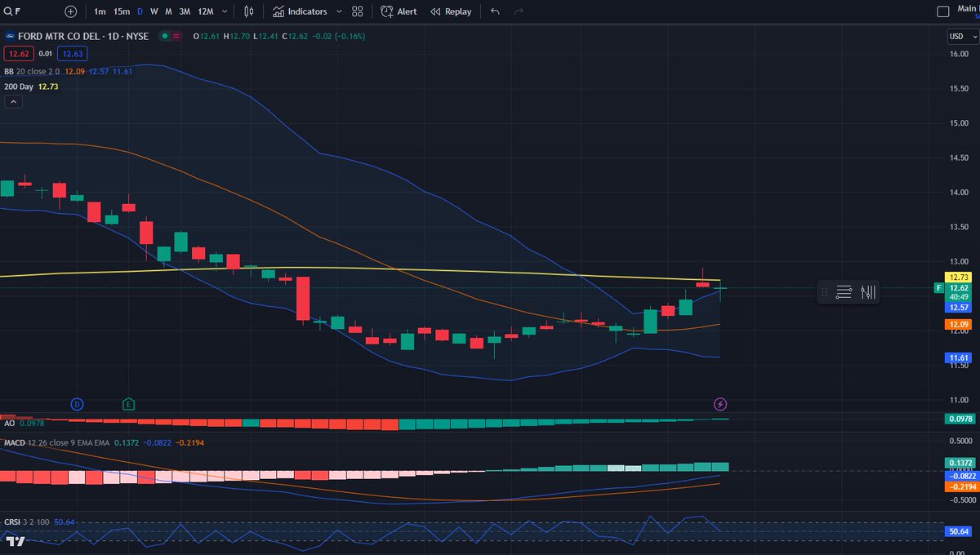
Task: Select the CRSI indicator legend label
Action: pos(12,522)
